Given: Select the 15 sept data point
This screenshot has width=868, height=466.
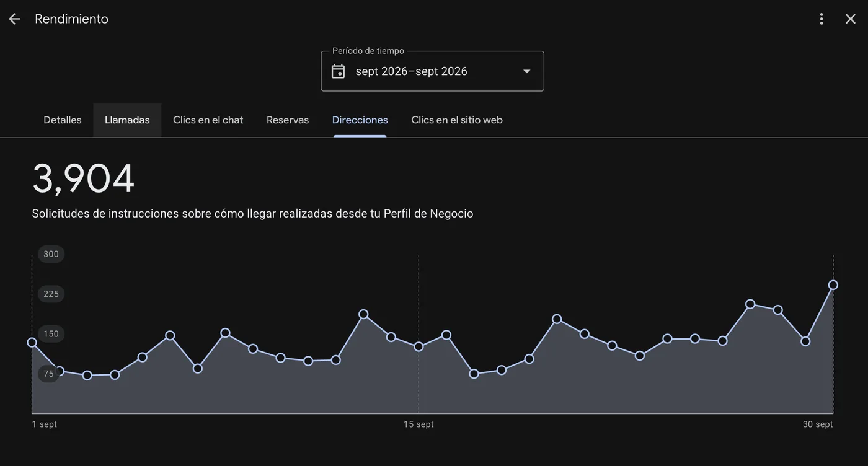Looking at the screenshot, I should (418, 346).
